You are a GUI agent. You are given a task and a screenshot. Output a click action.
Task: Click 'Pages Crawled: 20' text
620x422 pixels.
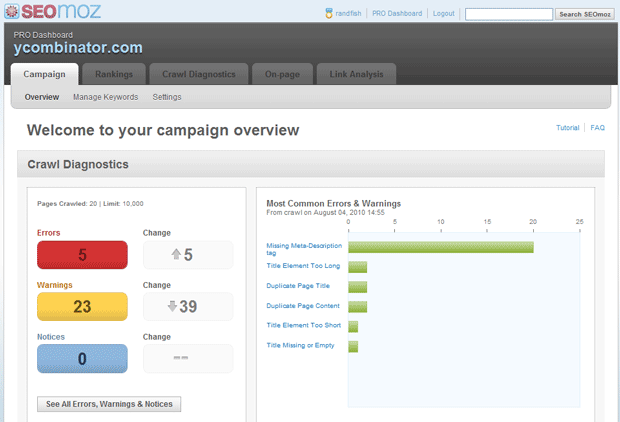click(67, 204)
